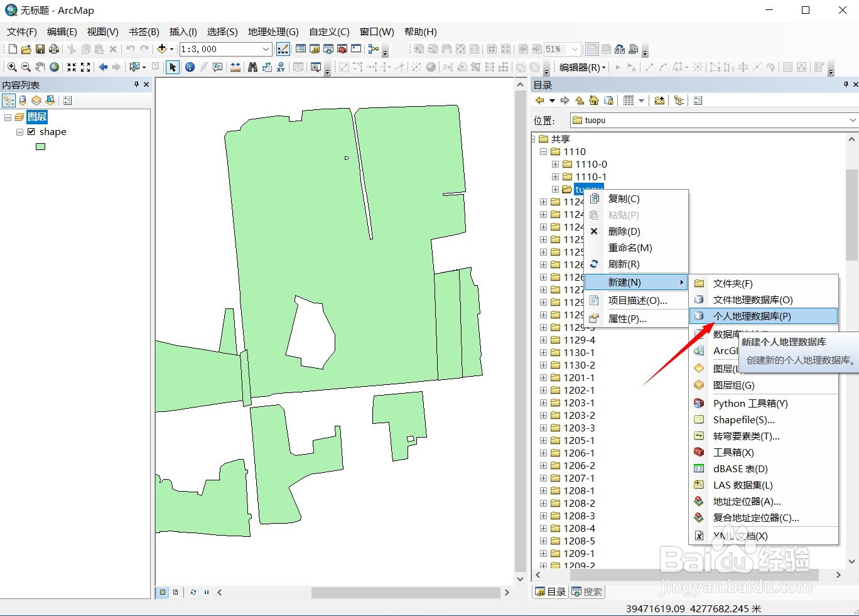Click List By Drawing Order button
859x616 pixels.
pos(8,100)
